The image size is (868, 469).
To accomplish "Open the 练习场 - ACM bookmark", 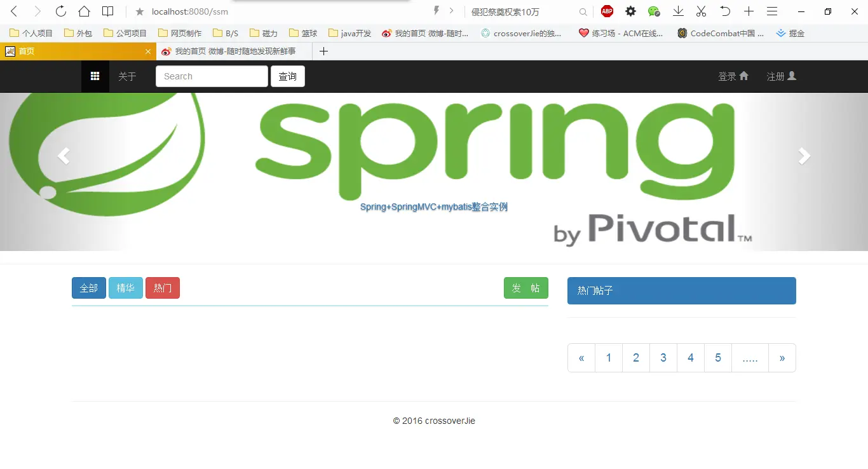I will (621, 33).
